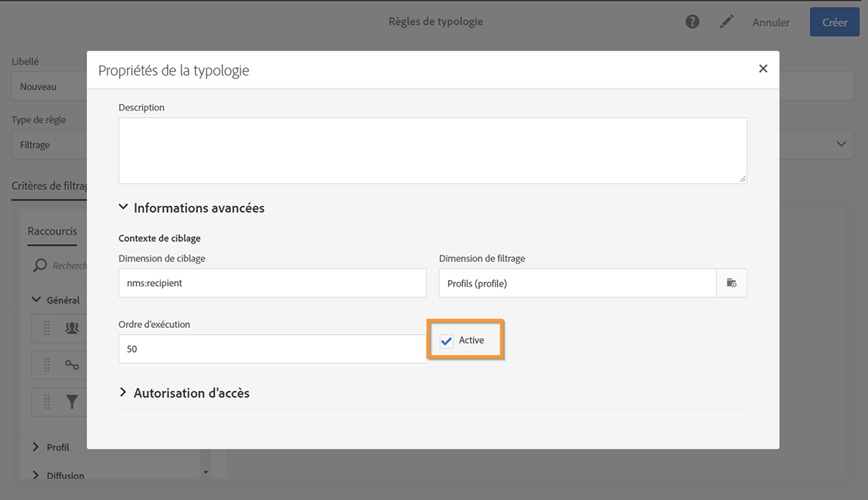Expand the Profil category

(36, 447)
